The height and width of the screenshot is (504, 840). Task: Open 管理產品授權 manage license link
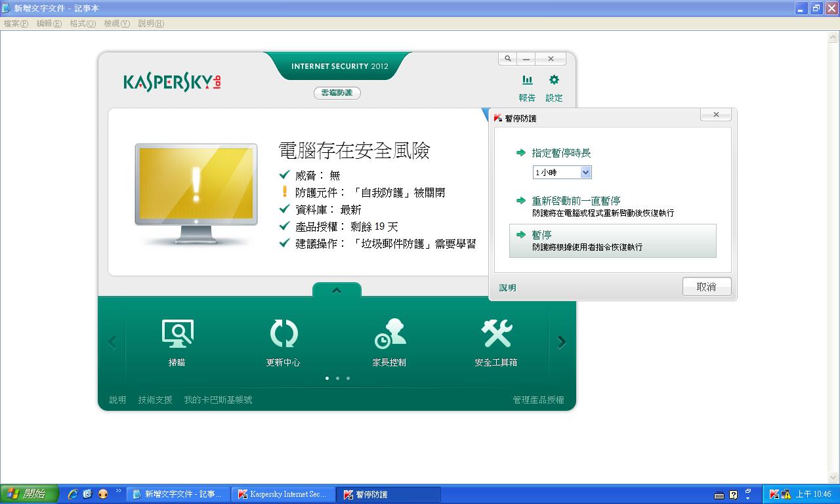(x=538, y=400)
